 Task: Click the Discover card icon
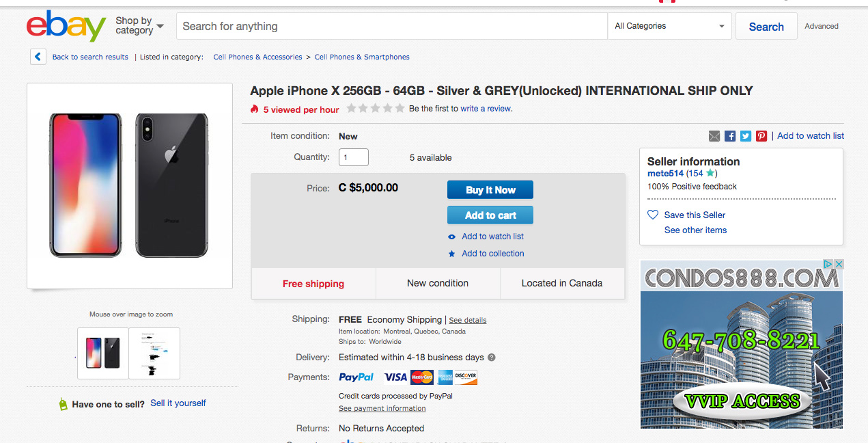(x=466, y=377)
